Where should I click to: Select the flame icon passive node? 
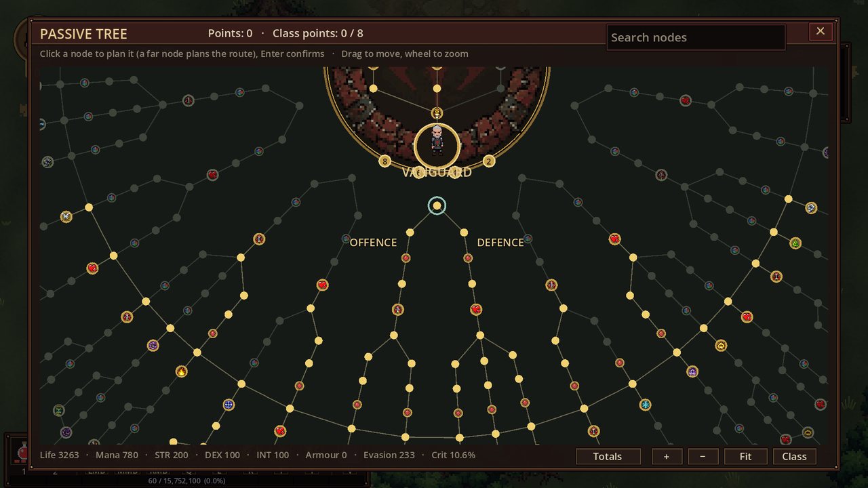181,371
